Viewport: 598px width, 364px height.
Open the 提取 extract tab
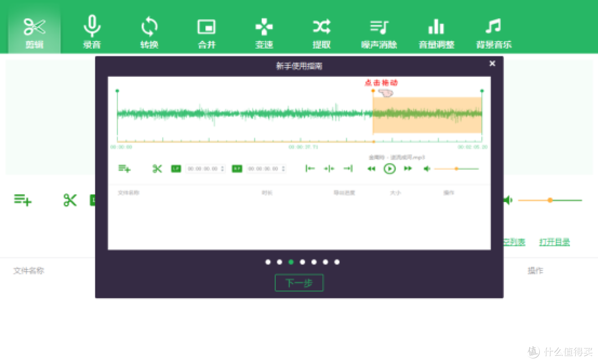tap(322, 33)
